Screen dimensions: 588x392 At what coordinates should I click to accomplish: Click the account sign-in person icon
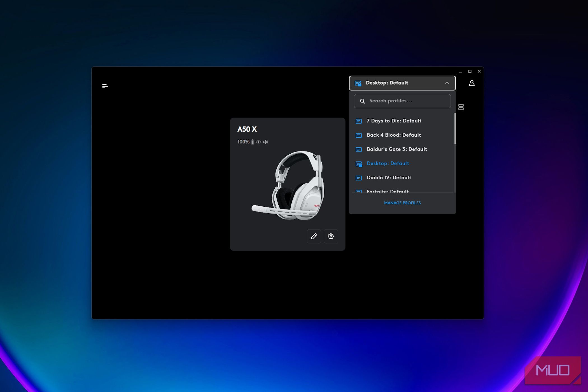point(472,83)
